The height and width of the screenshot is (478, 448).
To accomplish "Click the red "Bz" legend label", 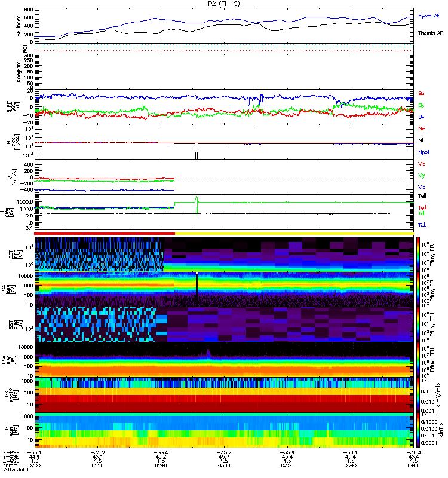I will [x=421, y=93].
